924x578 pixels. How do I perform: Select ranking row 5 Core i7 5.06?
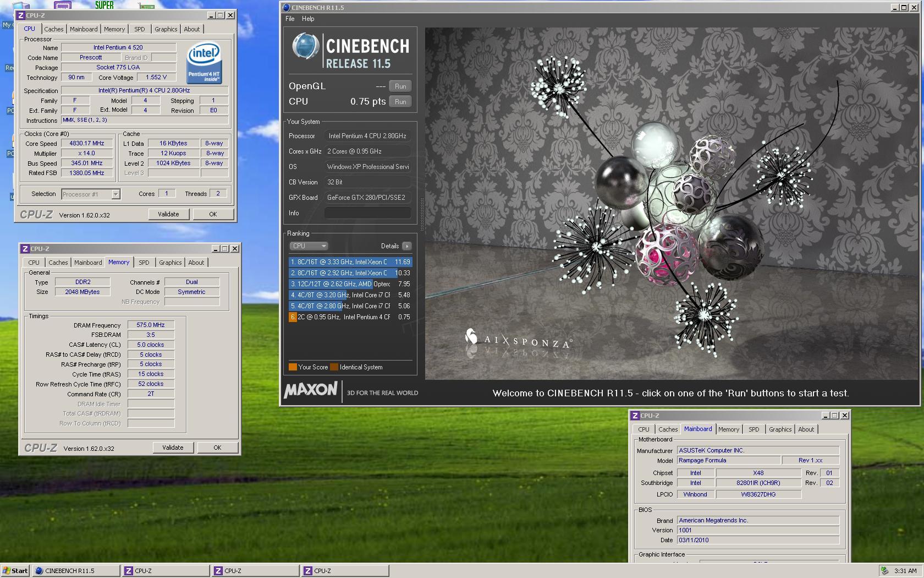350,306
